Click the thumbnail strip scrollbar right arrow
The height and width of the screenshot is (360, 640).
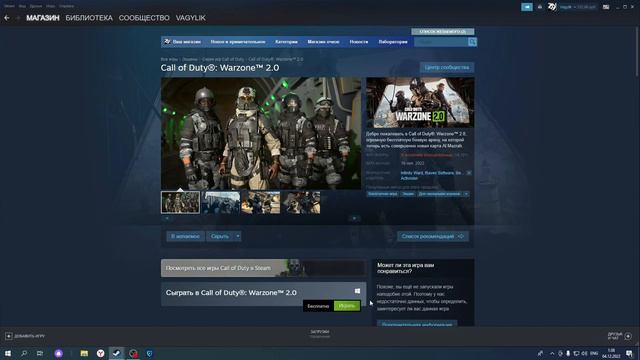pos(354,218)
